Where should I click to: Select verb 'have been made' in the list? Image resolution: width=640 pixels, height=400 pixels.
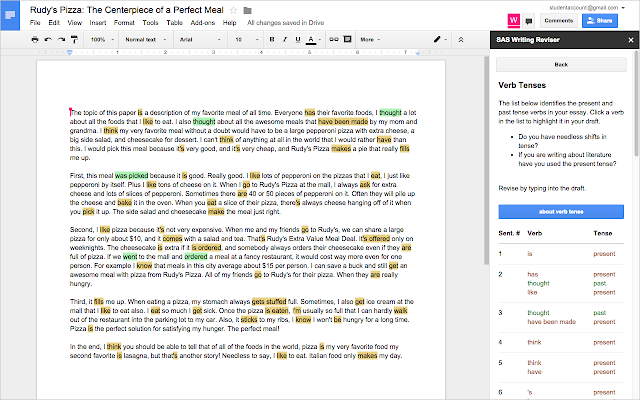(551, 322)
